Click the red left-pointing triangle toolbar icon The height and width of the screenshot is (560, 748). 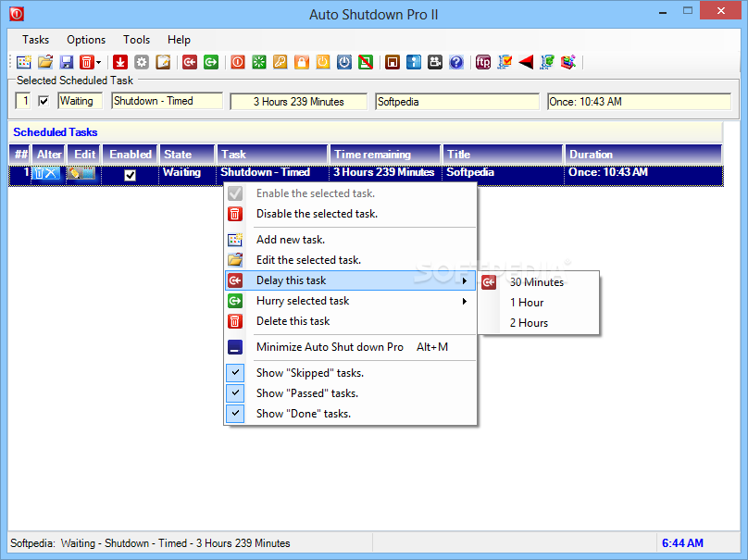pyautogui.click(x=526, y=63)
